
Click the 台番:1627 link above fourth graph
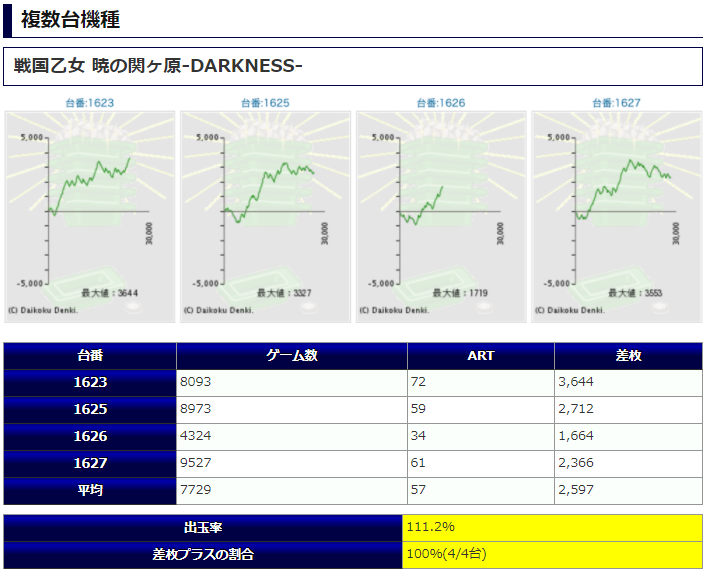(616, 103)
